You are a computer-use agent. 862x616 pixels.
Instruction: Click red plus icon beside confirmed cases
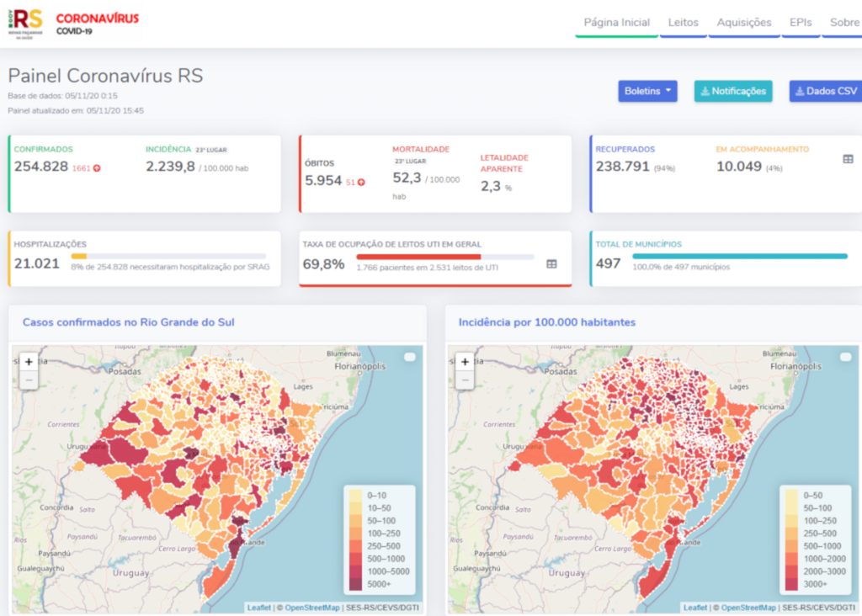(x=97, y=168)
